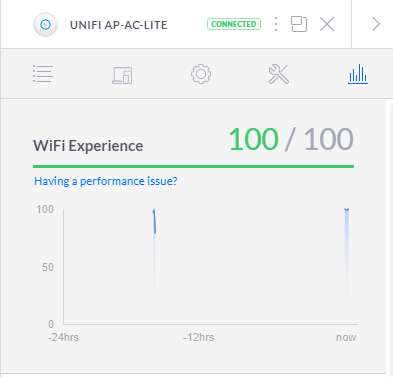This screenshot has width=393, height=377.
Task: Click the WiFi Experience heading
Action: (x=88, y=146)
